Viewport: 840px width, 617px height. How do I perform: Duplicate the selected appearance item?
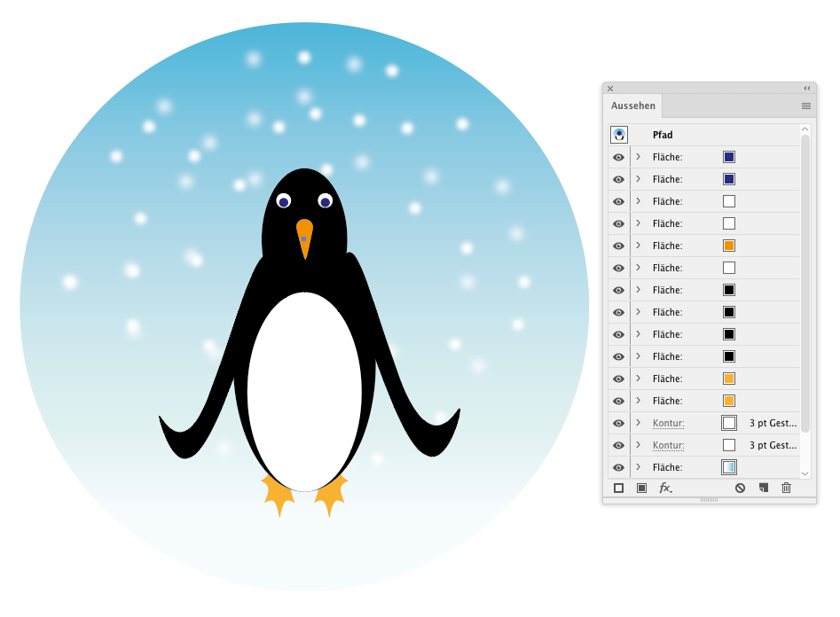tap(764, 488)
